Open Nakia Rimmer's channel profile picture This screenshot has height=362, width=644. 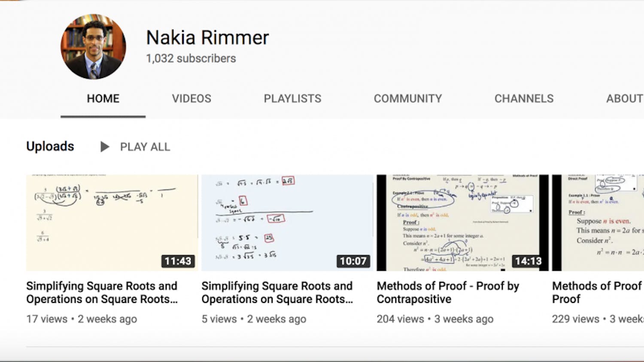click(93, 47)
